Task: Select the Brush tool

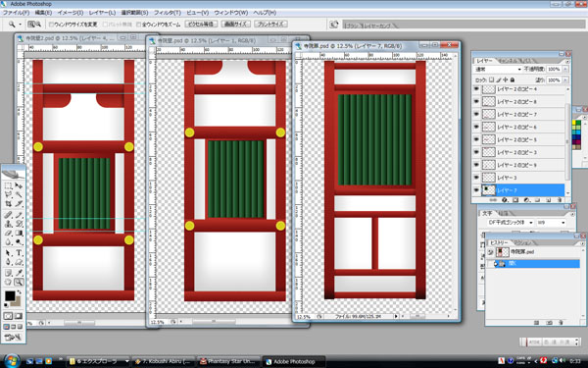Action: 19,215
